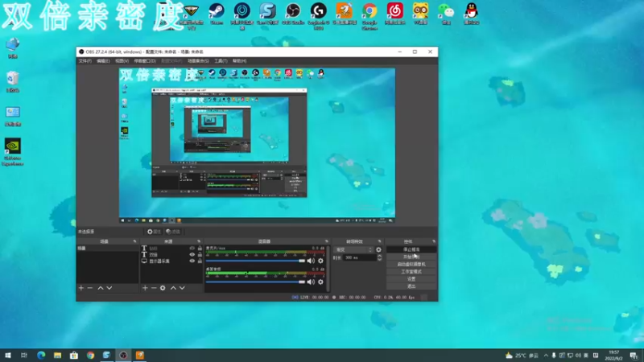Start the Virtual Camera
The image size is (644, 362).
click(x=411, y=265)
